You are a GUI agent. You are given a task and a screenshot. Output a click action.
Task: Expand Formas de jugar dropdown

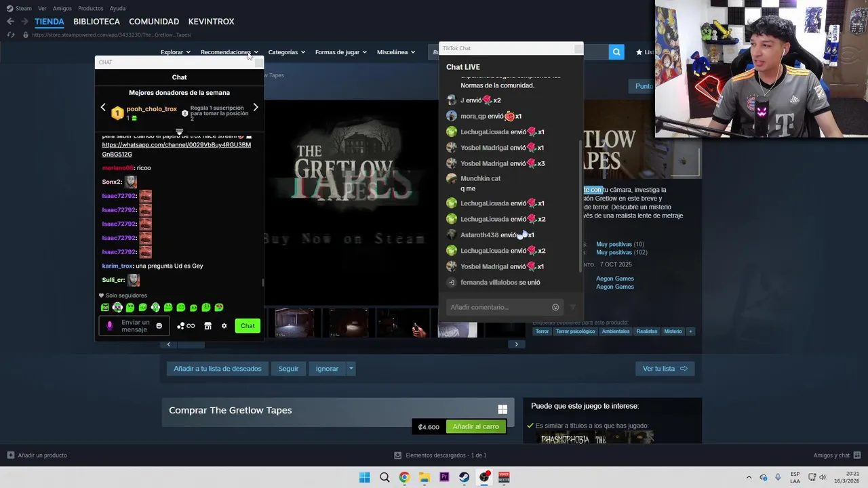click(x=340, y=52)
